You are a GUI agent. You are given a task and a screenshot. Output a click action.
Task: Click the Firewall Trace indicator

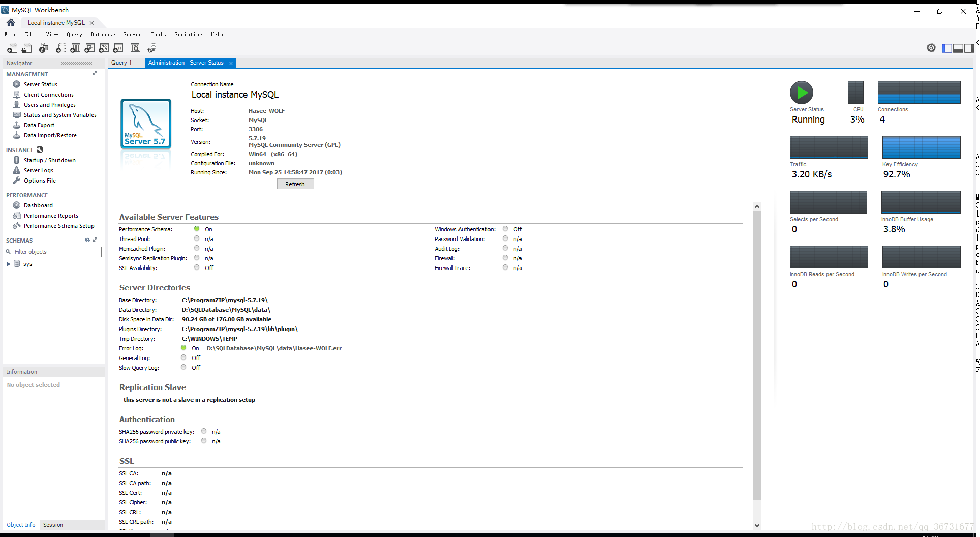point(505,267)
